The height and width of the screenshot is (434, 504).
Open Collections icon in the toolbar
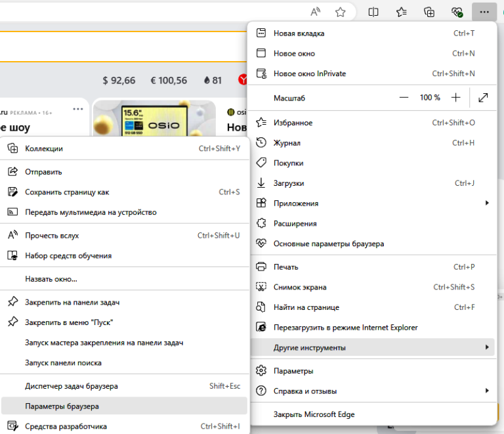429,12
